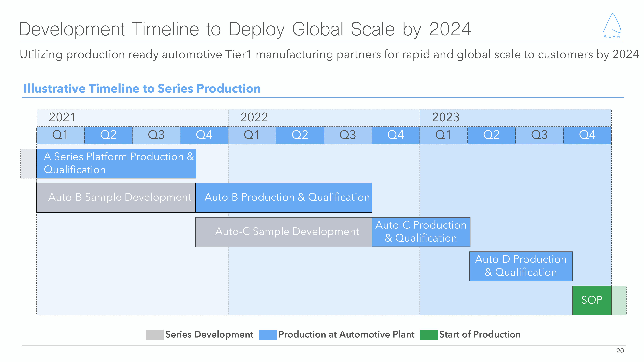This screenshot has height=362, width=644.
Task: Click the 2021 Q4 cell
Action: [x=204, y=135]
